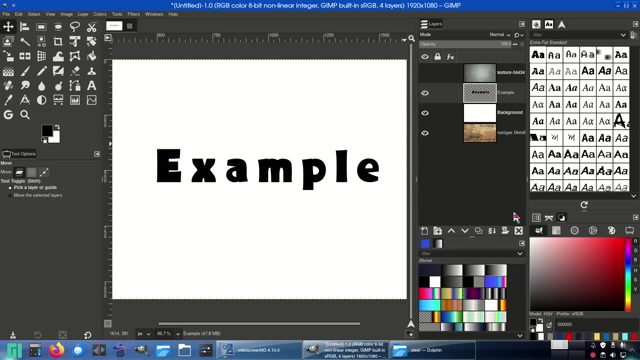The height and width of the screenshot is (360, 640).
Task: Duplicate the selected layer
Action: point(478,231)
